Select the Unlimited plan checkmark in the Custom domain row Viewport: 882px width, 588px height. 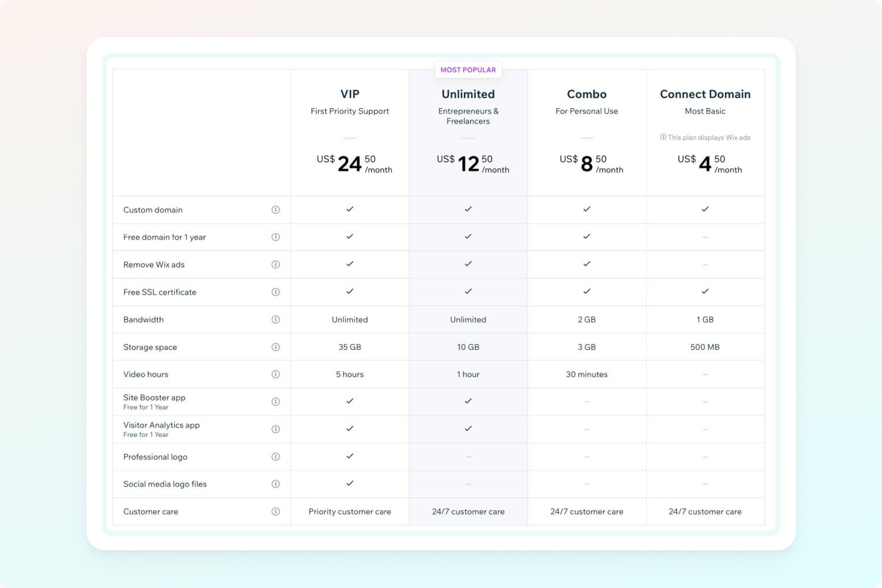468,209
